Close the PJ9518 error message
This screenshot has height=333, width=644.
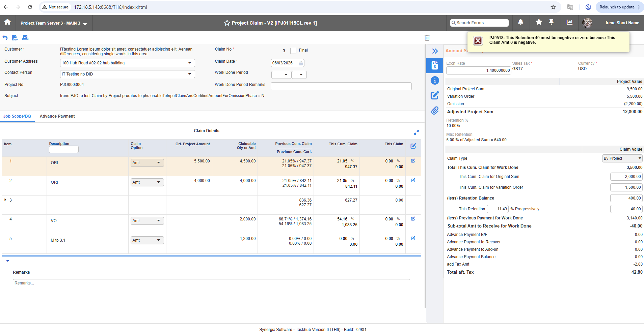(x=478, y=41)
